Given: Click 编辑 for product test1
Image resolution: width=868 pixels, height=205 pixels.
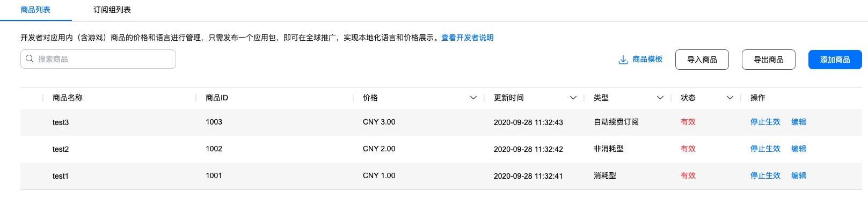Looking at the screenshot, I should pyautogui.click(x=799, y=175).
